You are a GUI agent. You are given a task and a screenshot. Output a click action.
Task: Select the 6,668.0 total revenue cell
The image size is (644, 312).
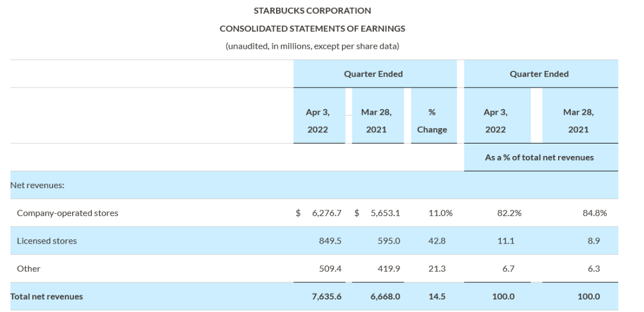(385, 297)
